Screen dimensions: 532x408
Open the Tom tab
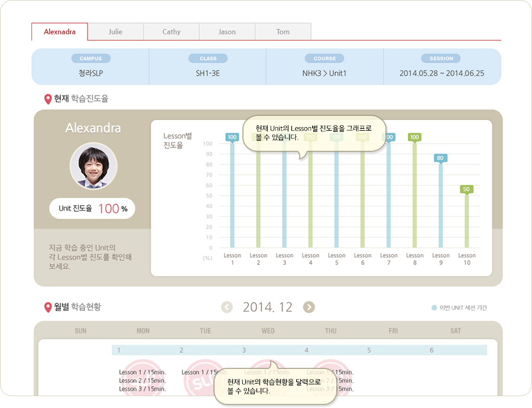[283, 31]
